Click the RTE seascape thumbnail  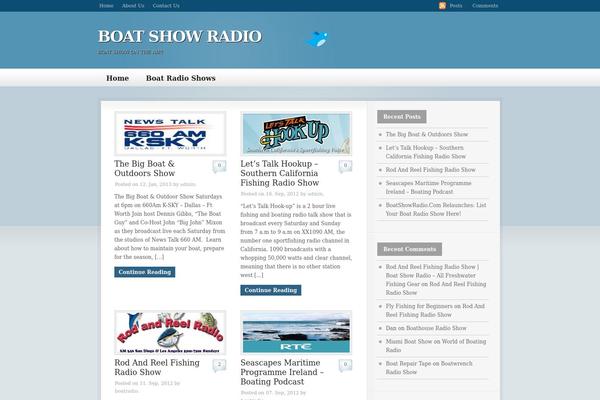(x=296, y=333)
